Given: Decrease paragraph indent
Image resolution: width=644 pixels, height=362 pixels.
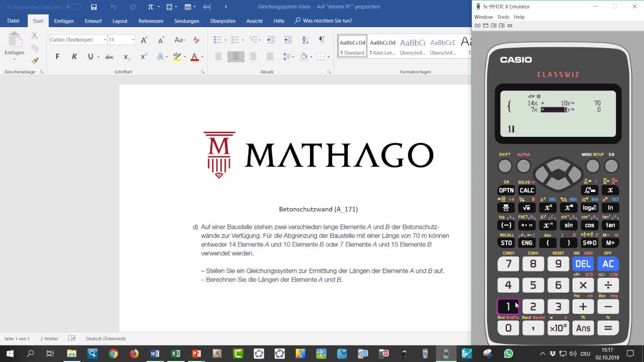Looking at the screenshot, I should tap(271, 40).
